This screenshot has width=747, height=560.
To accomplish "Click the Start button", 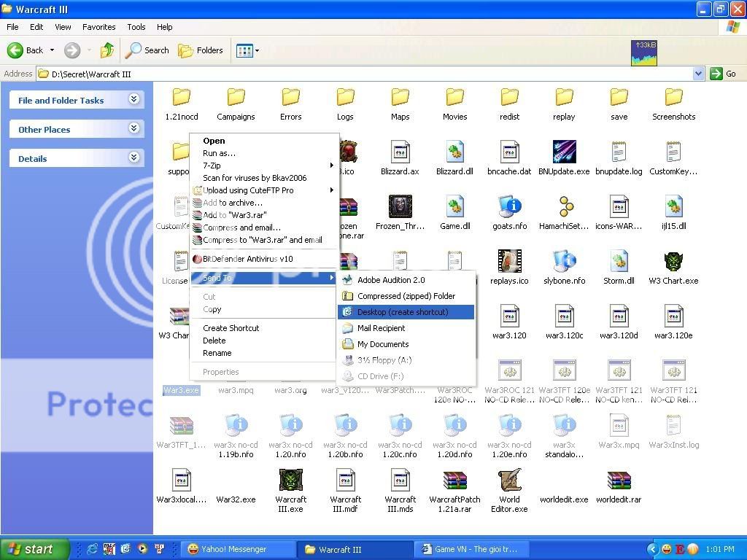I will click(34, 549).
